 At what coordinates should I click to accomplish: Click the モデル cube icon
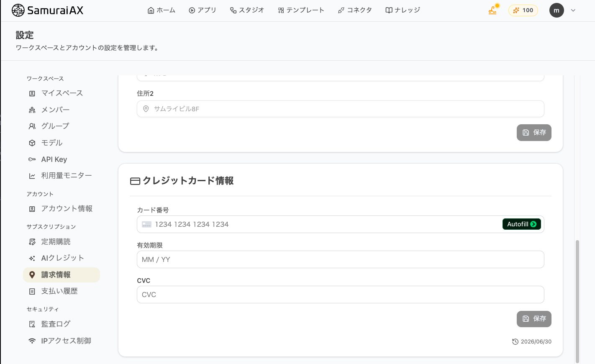pyautogui.click(x=32, y=143)
